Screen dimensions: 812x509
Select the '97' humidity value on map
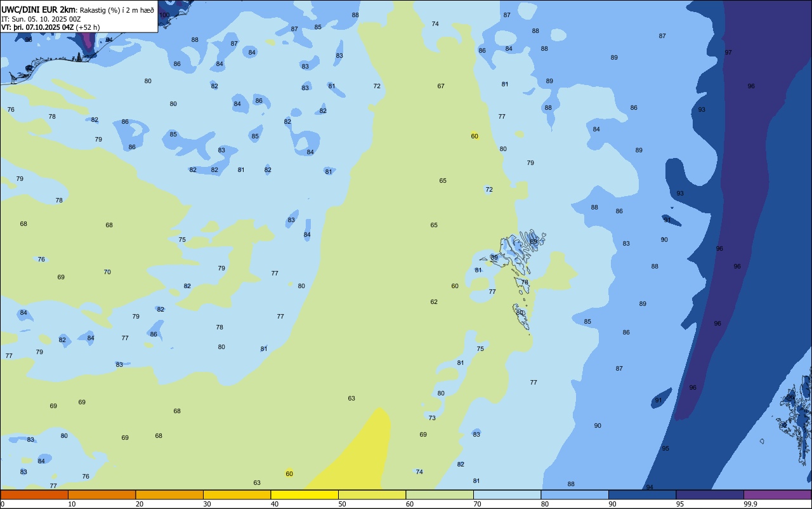tap(728, 52)
